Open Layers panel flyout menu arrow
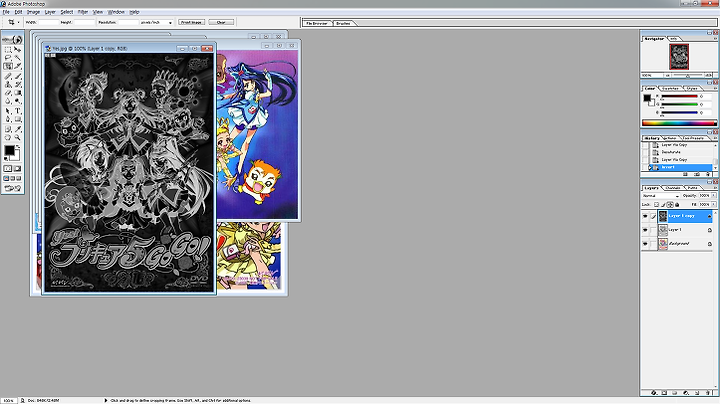This screenshot has width=720, height=404. click(x=714, y=188)
